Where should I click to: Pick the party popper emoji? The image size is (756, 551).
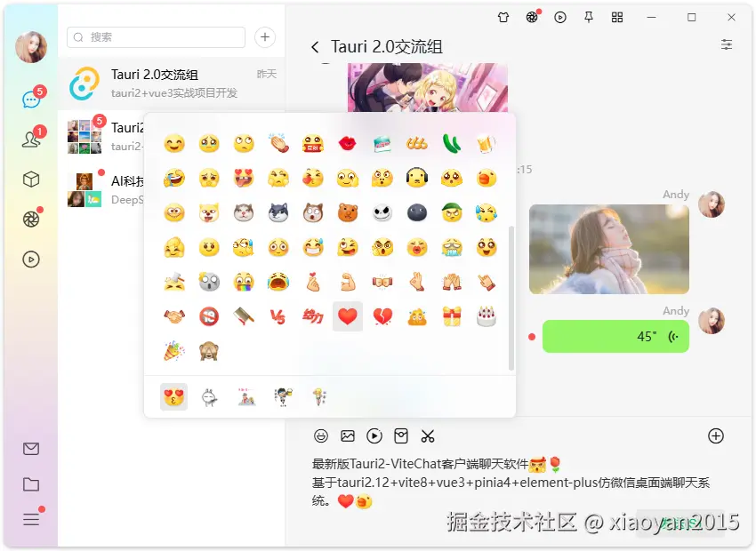(174, 351)
